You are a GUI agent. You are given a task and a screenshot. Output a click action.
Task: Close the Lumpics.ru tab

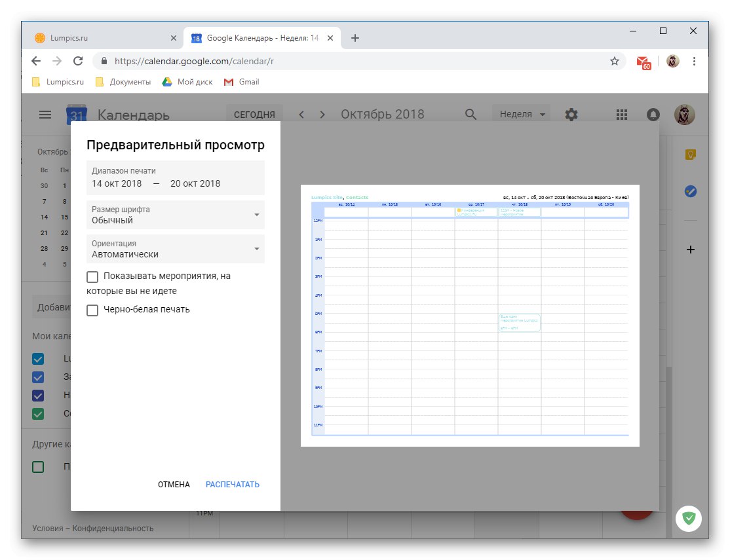[173, 38]
